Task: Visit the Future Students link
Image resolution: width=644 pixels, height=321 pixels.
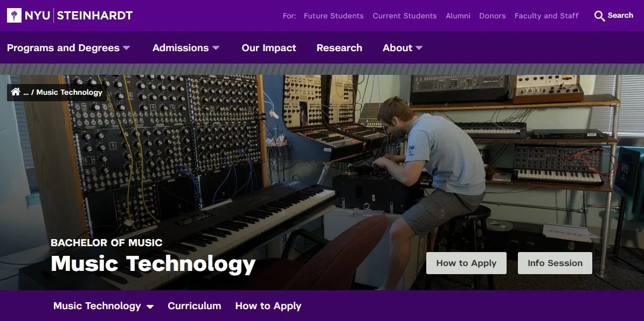Action: pyautogui.click(x=334, y=16)
